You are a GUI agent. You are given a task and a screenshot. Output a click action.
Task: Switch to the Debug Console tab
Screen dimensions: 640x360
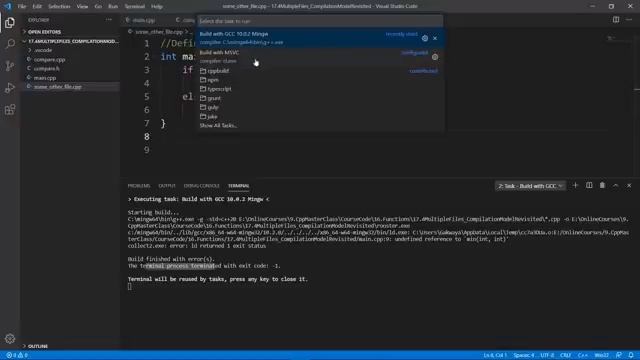[202, 186]
